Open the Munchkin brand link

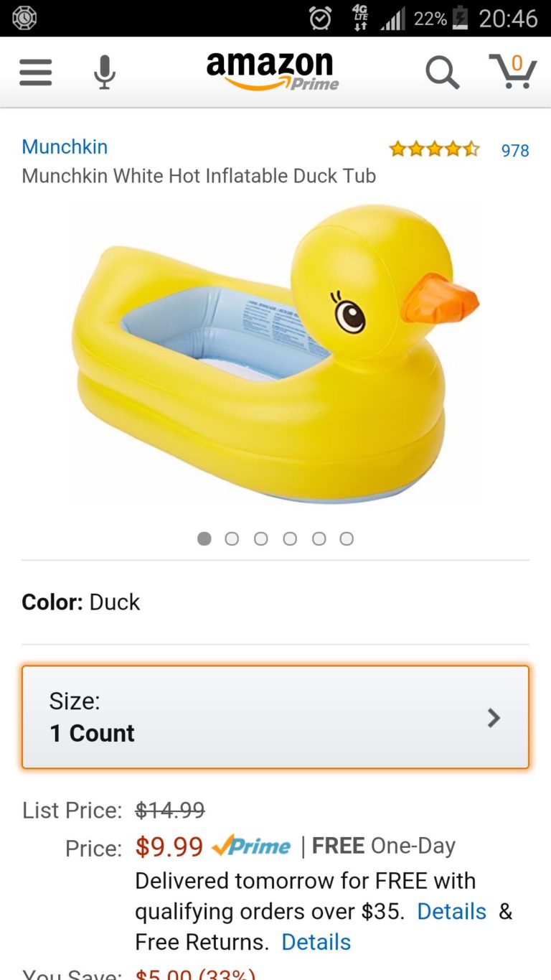point(65,146)
